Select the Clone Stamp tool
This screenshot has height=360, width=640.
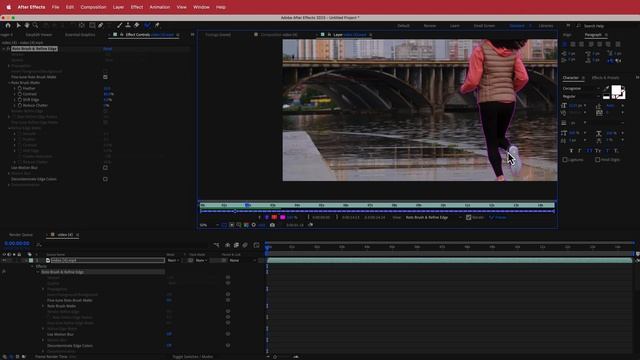(x=128, y=25)
